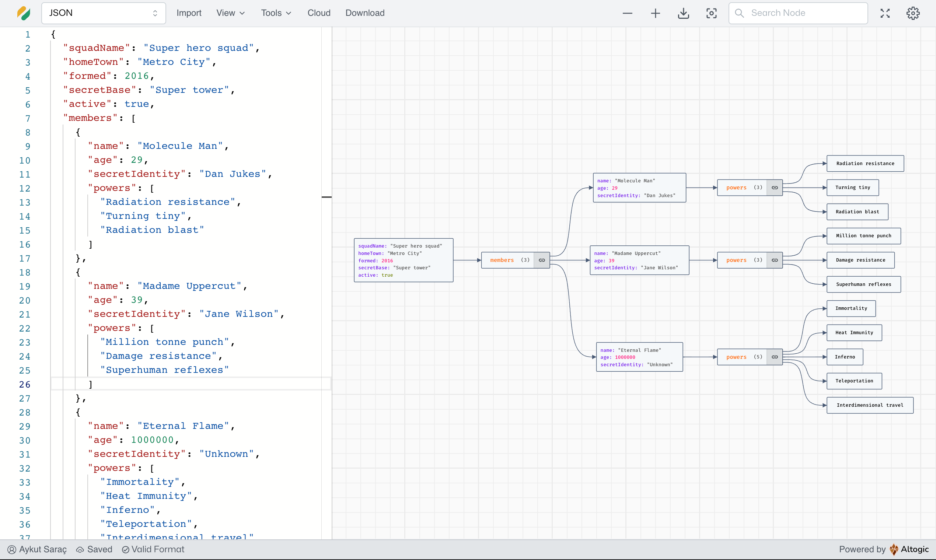936x560 pixels.
Task: Click the editor scrollbar marker
Action: coord(326,197)
